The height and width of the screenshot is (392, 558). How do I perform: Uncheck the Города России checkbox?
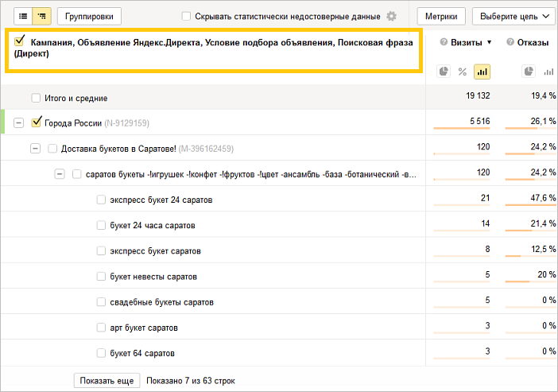pyautogui.click(x=36, y=122)
